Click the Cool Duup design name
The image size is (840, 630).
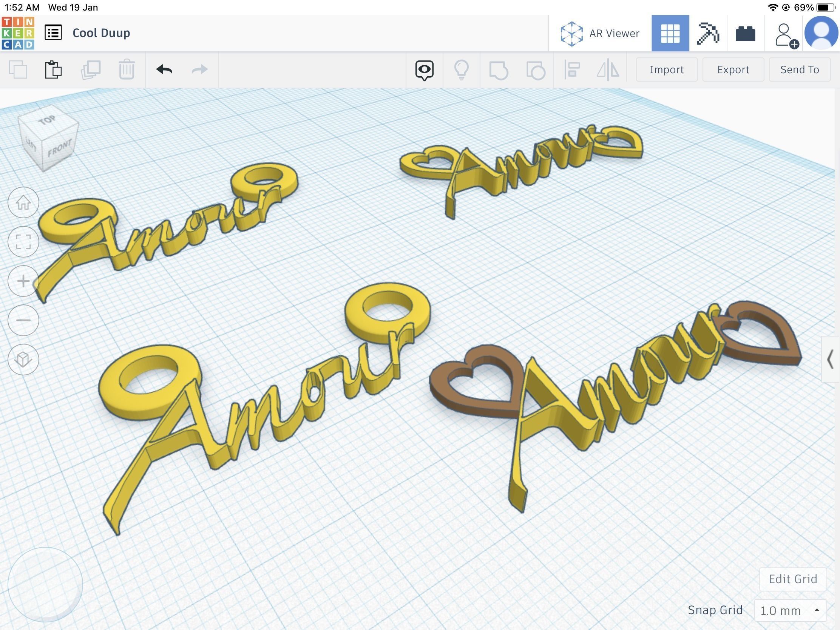click(x=101, y=33)
